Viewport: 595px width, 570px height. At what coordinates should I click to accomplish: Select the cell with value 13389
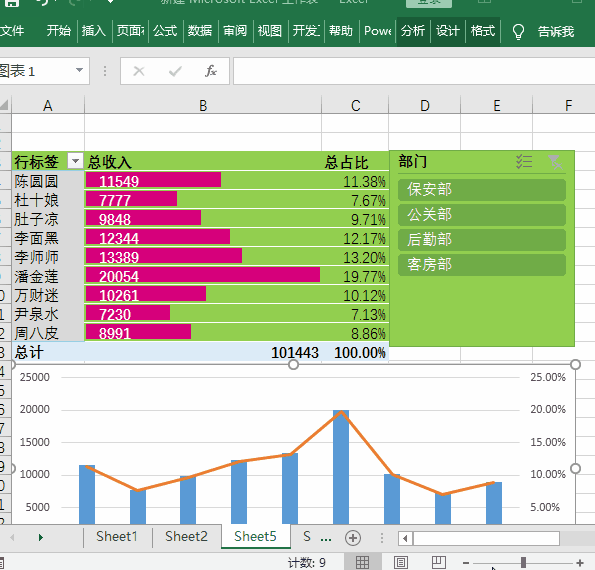(x=203, y=257)
